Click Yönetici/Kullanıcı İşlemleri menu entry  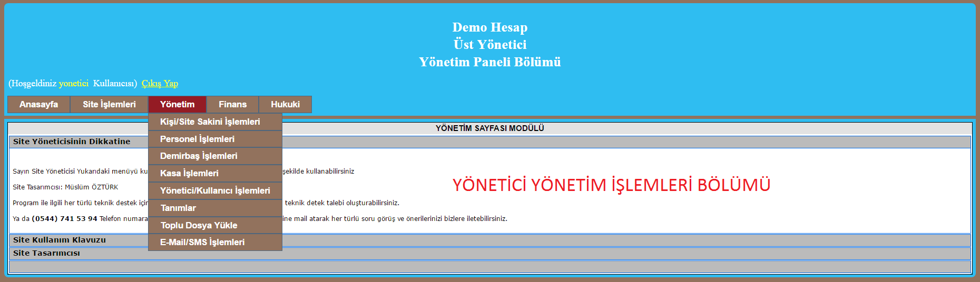(215, 190)
